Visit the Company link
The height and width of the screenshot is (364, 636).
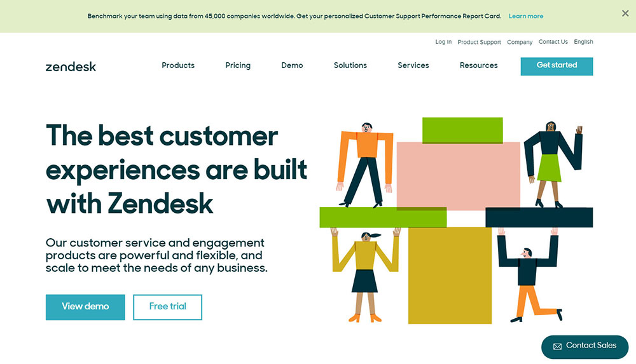520,42
